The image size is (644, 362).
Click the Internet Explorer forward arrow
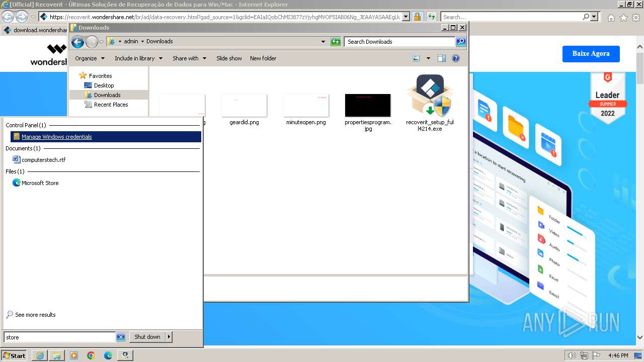[22, 17]
